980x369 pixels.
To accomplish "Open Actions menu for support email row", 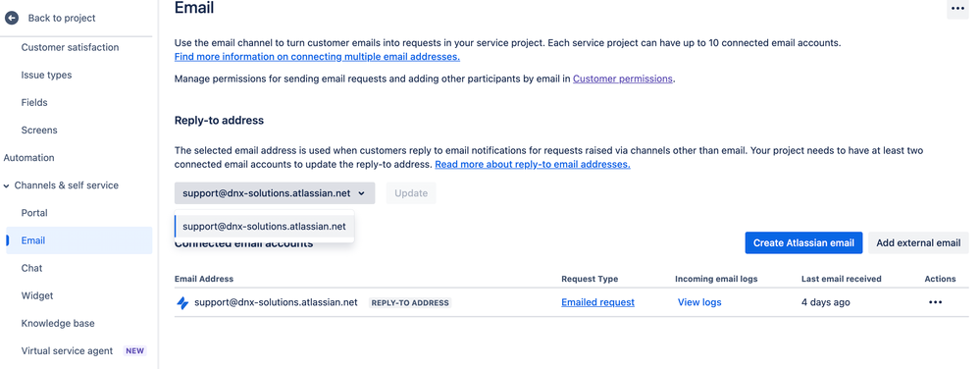I will (x=935, y=302).
